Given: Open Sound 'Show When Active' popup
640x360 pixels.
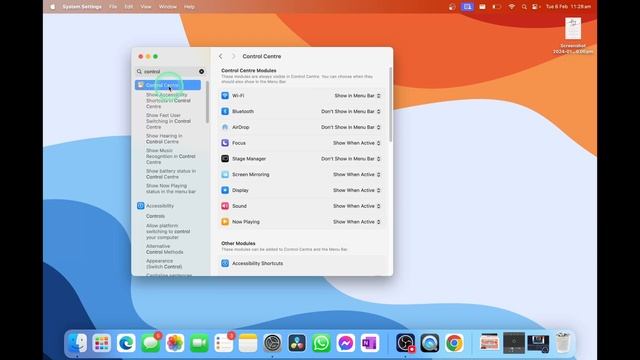Looking at the screenshot, I should pos(357,206).
